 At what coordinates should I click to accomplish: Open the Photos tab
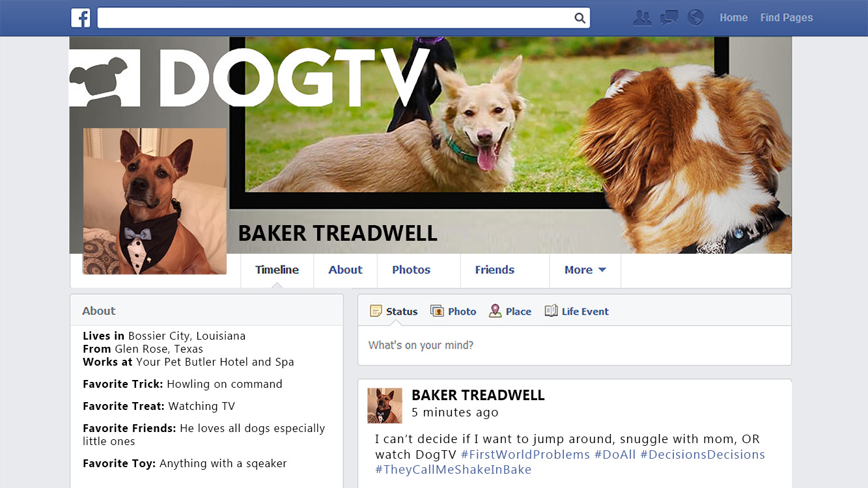click(411, 270)
